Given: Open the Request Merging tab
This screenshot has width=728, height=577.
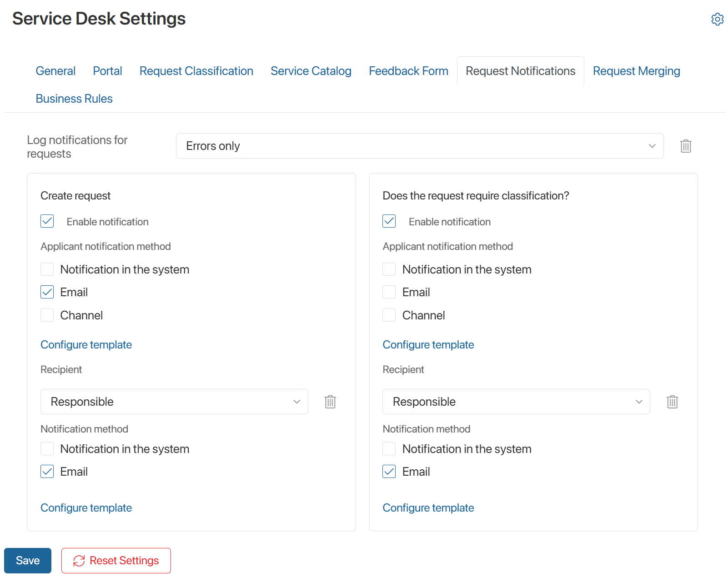Looking at the screenshot, I should [x=637, y=71].
